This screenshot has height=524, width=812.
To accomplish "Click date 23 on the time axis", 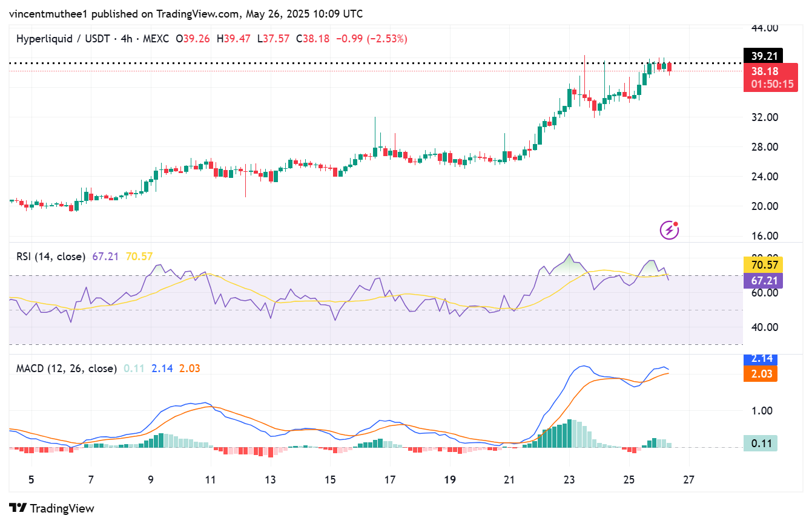I will pos(569,480).
